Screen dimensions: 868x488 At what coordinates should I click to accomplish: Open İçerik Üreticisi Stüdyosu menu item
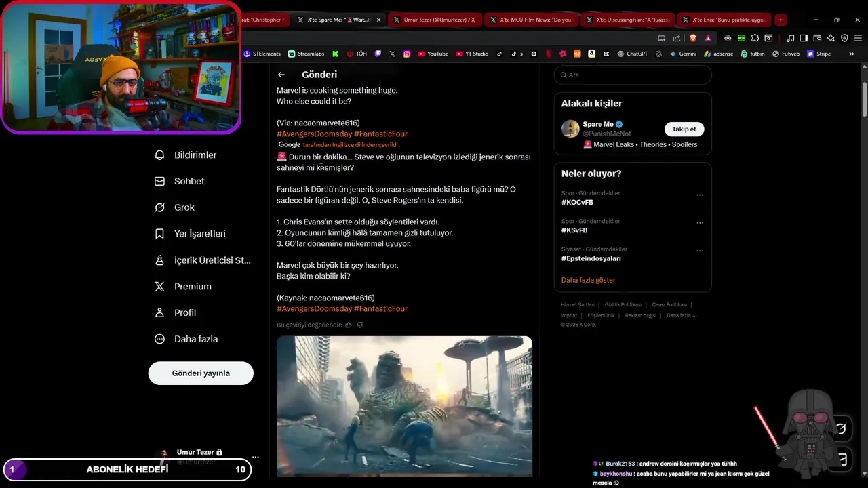[203, 260]
